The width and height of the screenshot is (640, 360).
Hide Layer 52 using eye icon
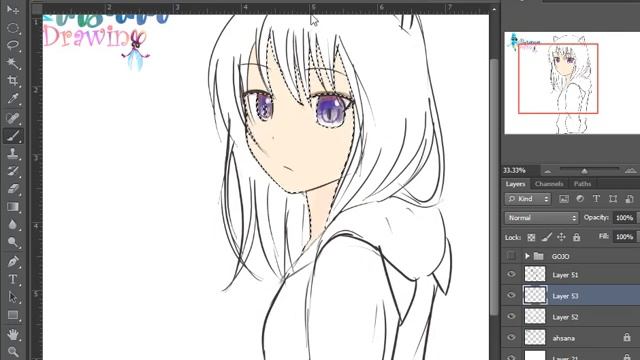coord(511,316)
